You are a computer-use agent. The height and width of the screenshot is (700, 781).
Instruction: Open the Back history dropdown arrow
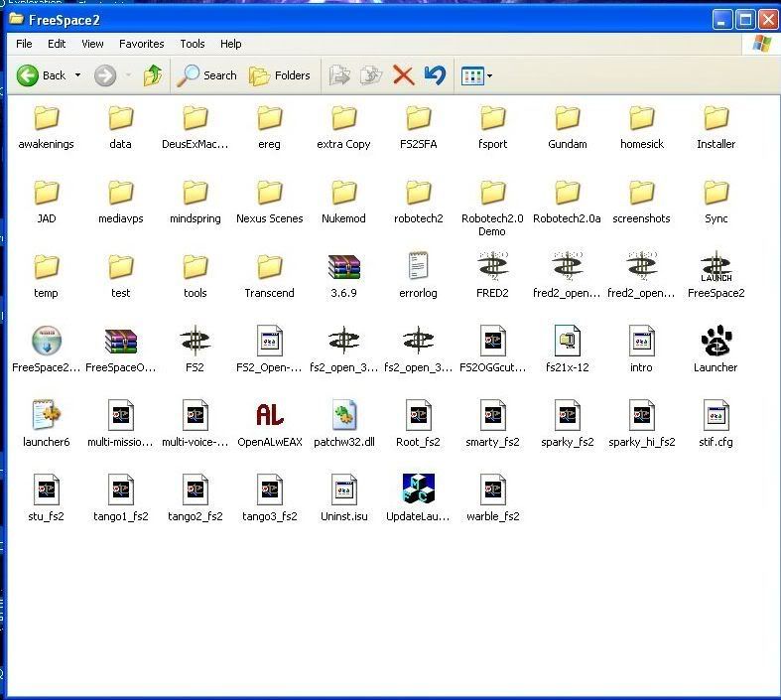[x=77, y=75]
